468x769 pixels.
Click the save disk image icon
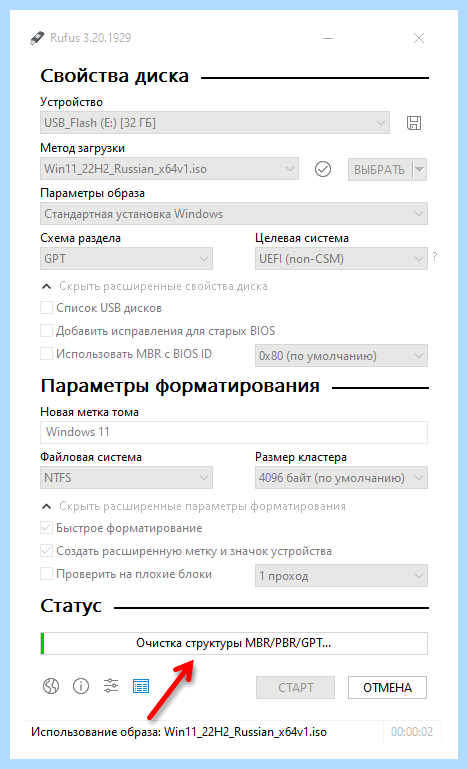pyautogui.click(x=414, y=123)
